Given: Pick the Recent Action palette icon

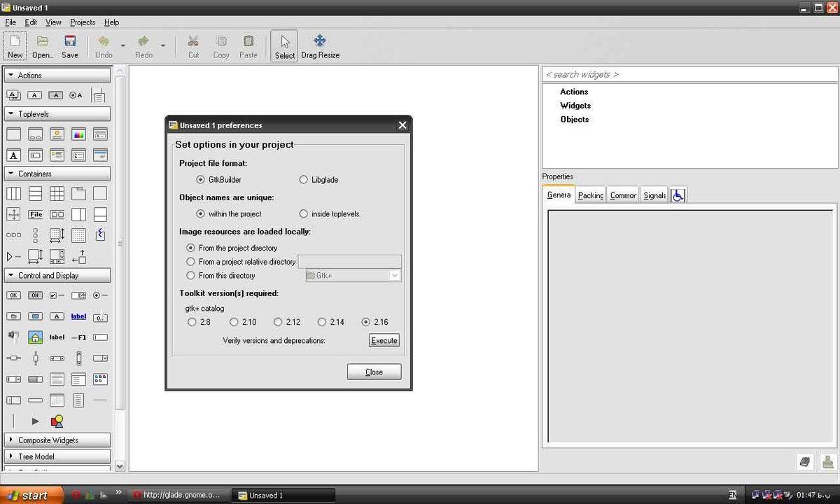Looking at the screenshot, I should click(x=99, y=95).
